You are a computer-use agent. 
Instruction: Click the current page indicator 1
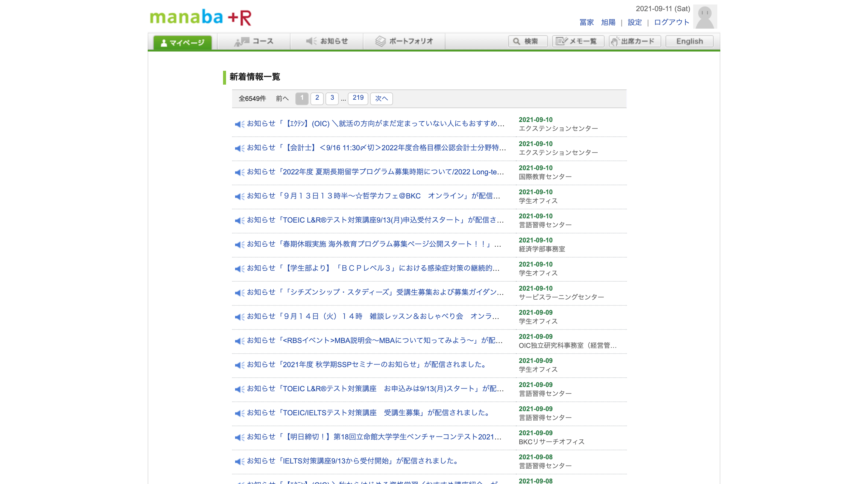pos(302,98)
